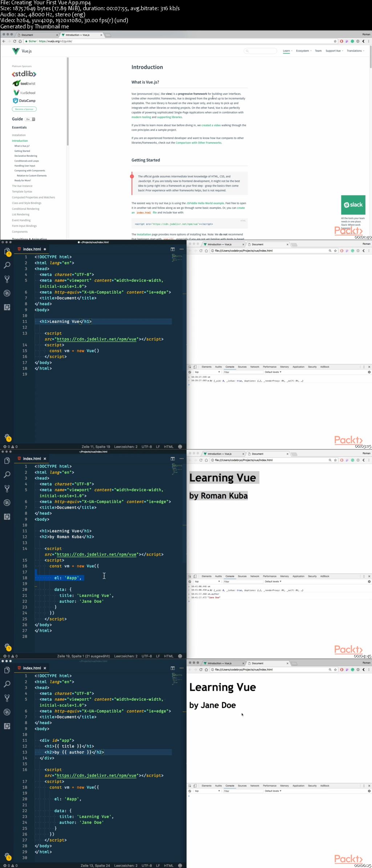Open VS Code Search in the 00:03:15 frame
372x868 pixels.
pos(7,265)
